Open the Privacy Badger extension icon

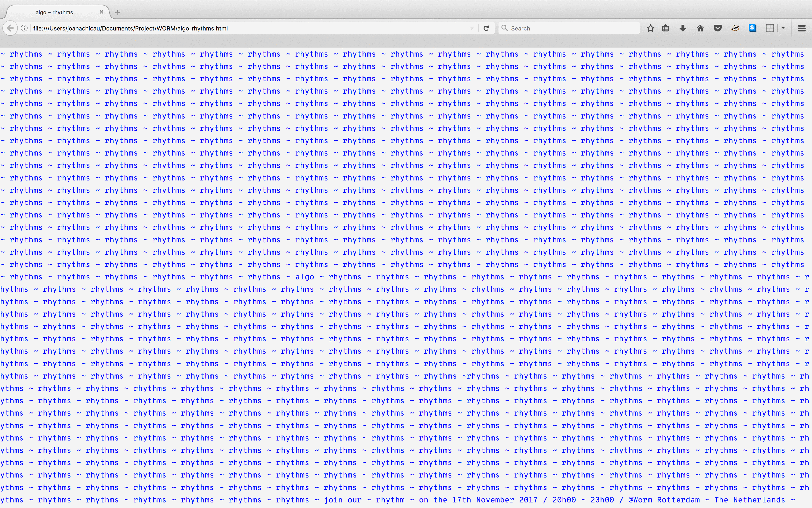pyautogui.click(x=735, y=28)
